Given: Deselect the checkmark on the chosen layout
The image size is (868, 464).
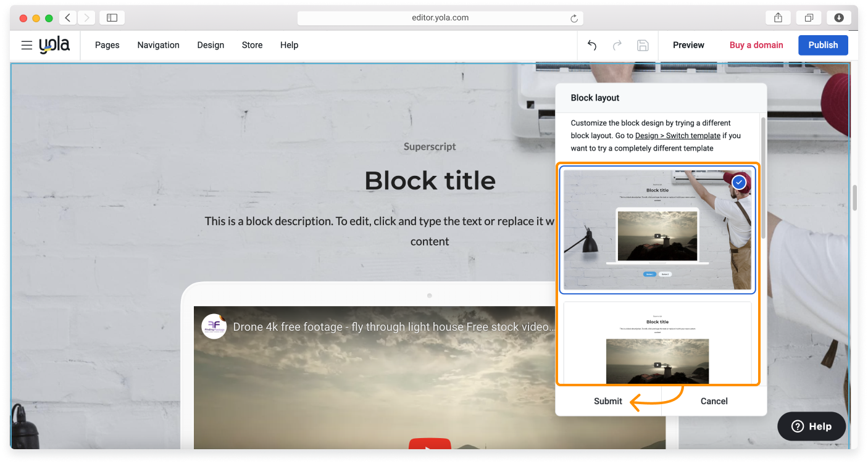Looking at the screenshot, I should tap(739, 181).
